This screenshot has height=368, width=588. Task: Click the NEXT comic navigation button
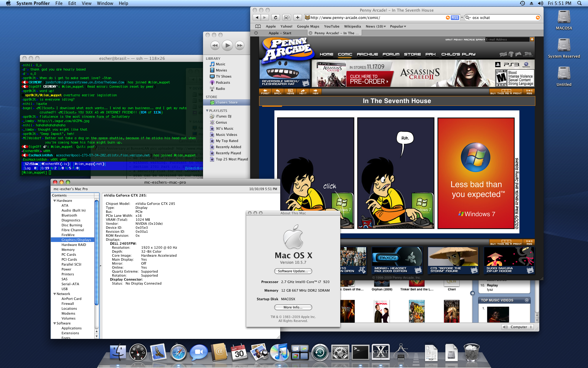(303, 92)
